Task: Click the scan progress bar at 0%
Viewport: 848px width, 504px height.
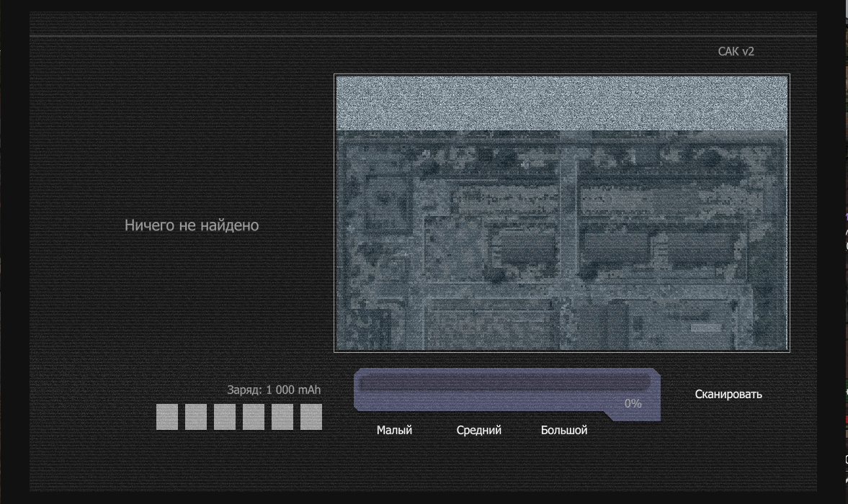Action: pos(506,395)
